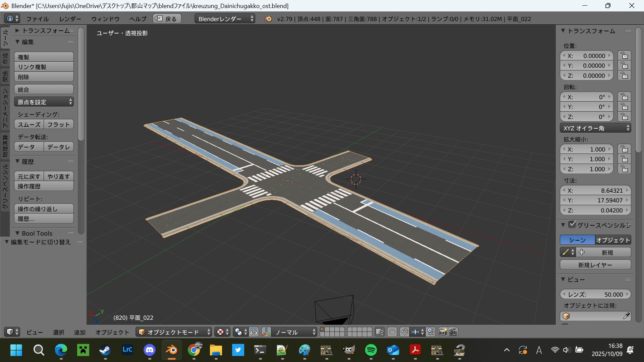The width and height of the screenshot is (644, 362).
Task: Toggle lock on location X
Action: click(x=624, y=56)
